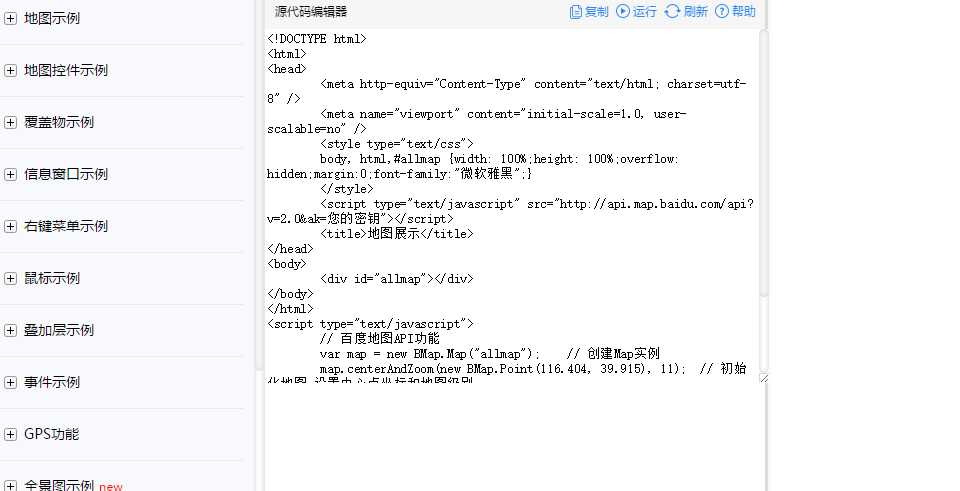This screenshot has height=491, width=960.
Task: Expand the 鼠标示例 plus box
Action: coord(10,279)
